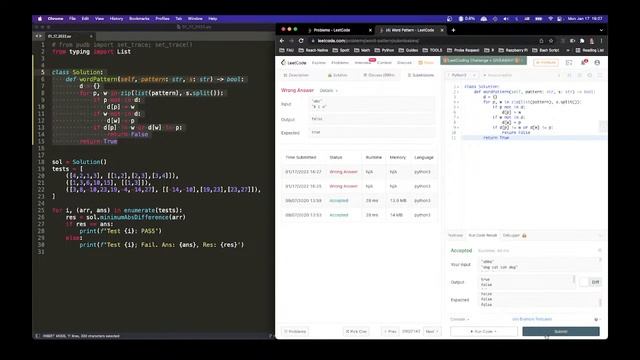Image resolution: width=640 pixels, height=360 pixels.
Task: Open the Run Code dropdown button
Action: coord(483,331)
